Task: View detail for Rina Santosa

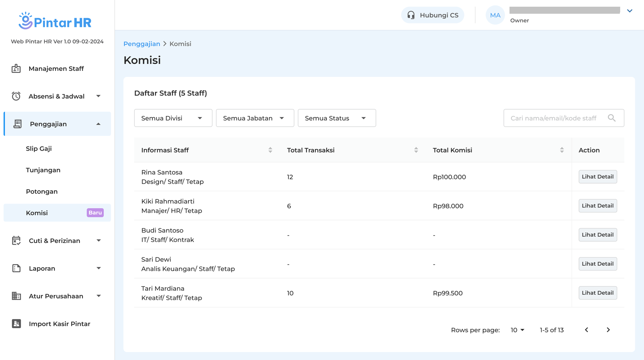Action: click(x=597, y=177)
